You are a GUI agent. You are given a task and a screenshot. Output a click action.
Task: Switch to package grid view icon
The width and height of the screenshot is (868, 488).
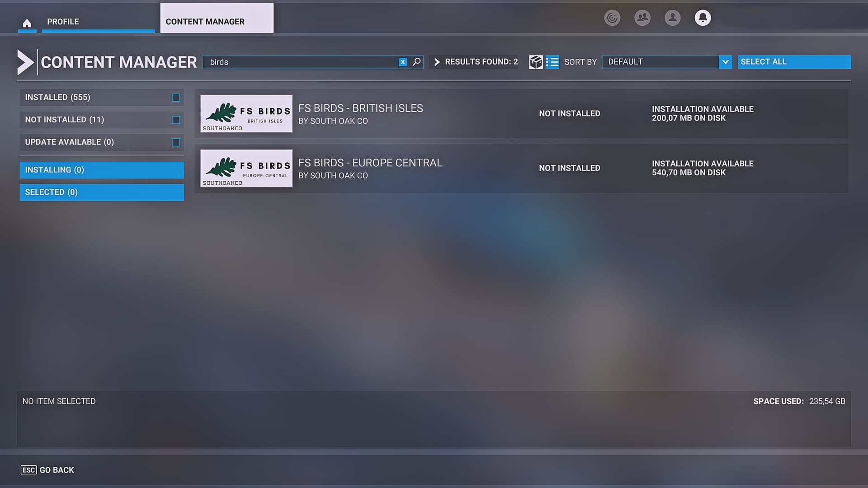coord(536,62)
